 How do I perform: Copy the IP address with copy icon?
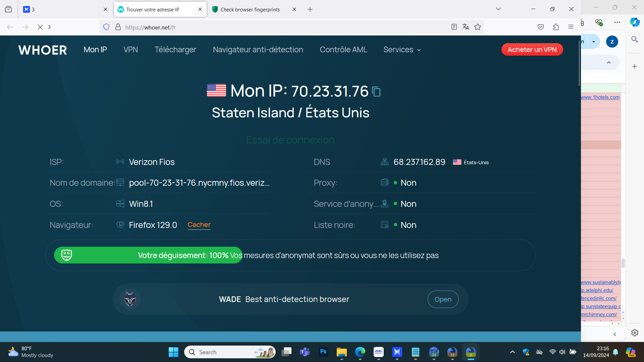[x=377, y=92]
